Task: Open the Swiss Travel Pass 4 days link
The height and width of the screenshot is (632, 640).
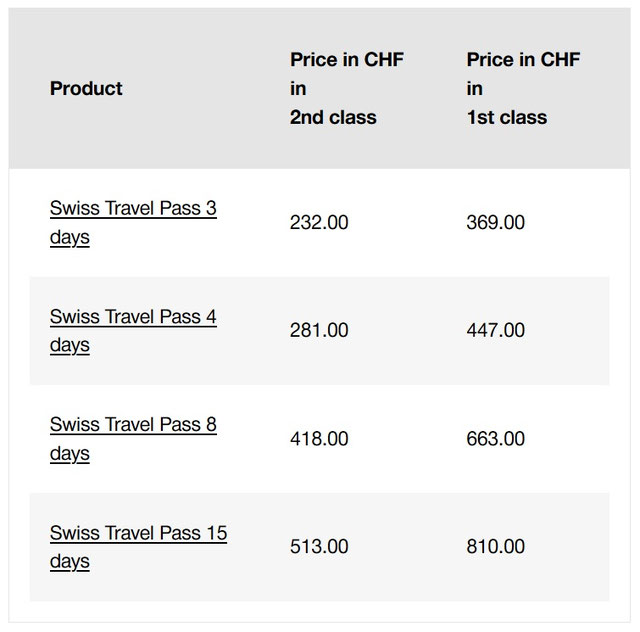Action: point(132,317)
